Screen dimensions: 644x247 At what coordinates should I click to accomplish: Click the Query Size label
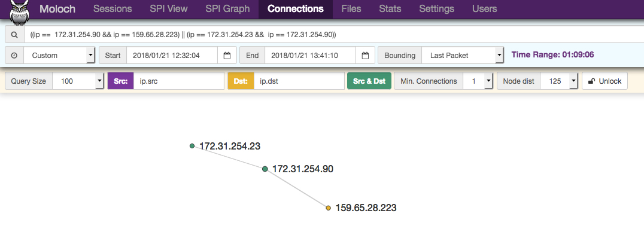point(29,81)
